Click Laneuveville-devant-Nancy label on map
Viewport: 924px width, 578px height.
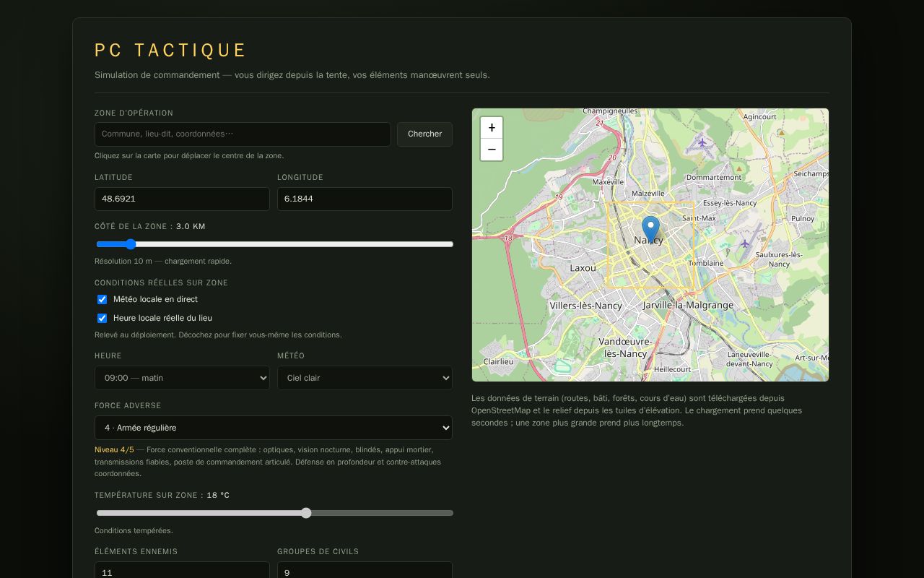[x=749, y=359]
